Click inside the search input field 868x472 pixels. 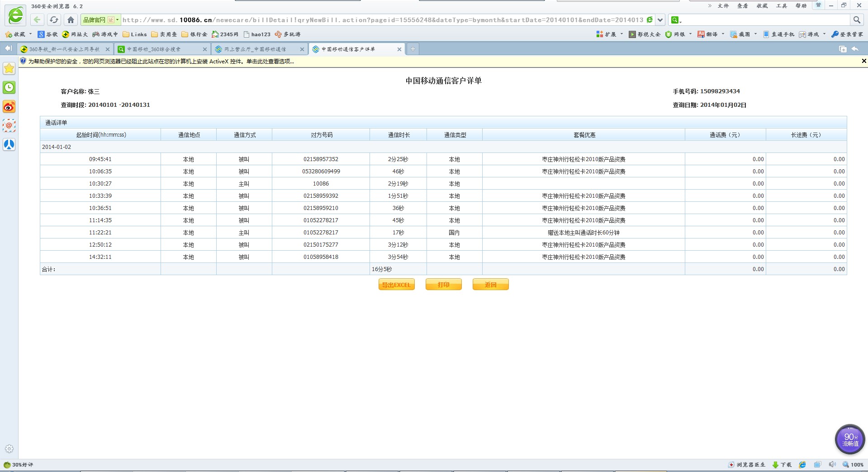764,20
